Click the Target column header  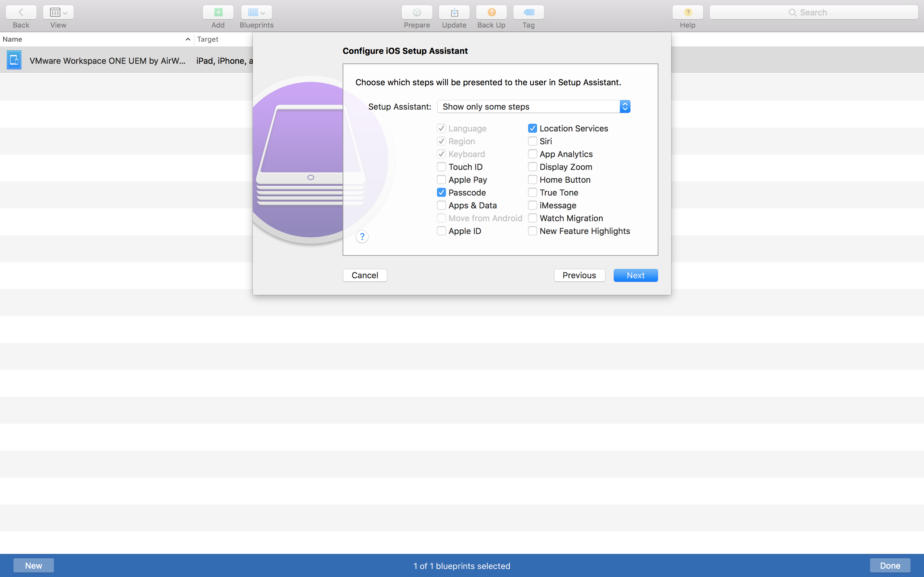tap(208, 39)
